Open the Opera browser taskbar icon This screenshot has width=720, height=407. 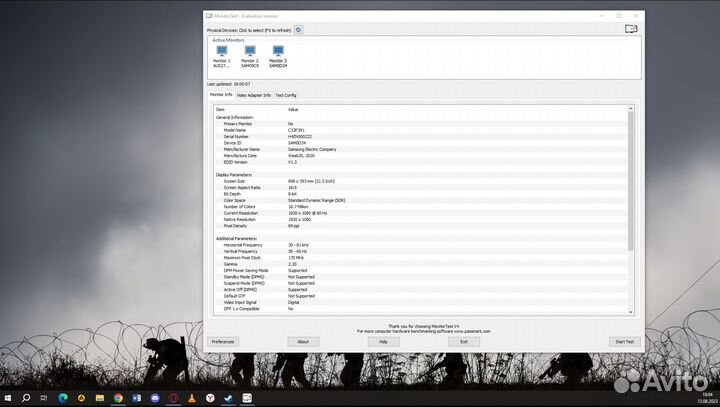[x=174, y=398]
